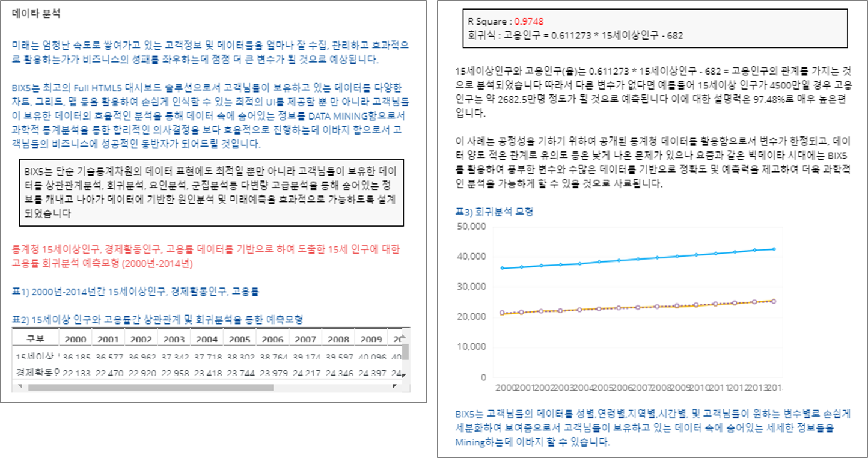This screenshot has width=868, height=458.
Task: Click the table cell with value 24,397
Action: 371,373
